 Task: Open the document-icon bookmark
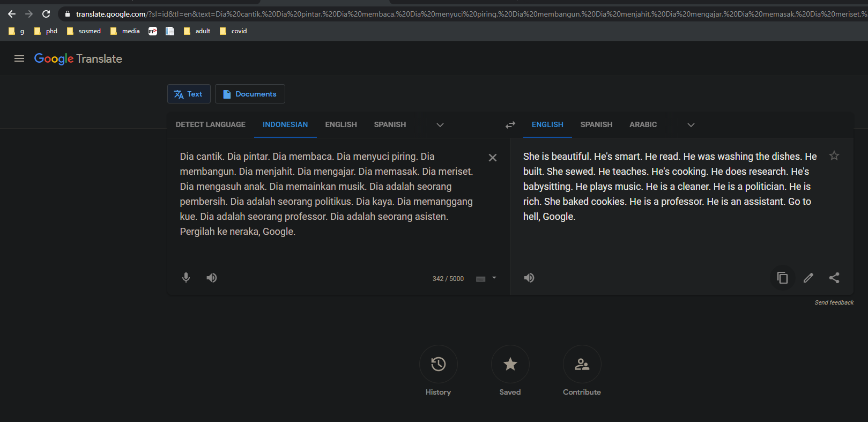[x=170, y=31]
